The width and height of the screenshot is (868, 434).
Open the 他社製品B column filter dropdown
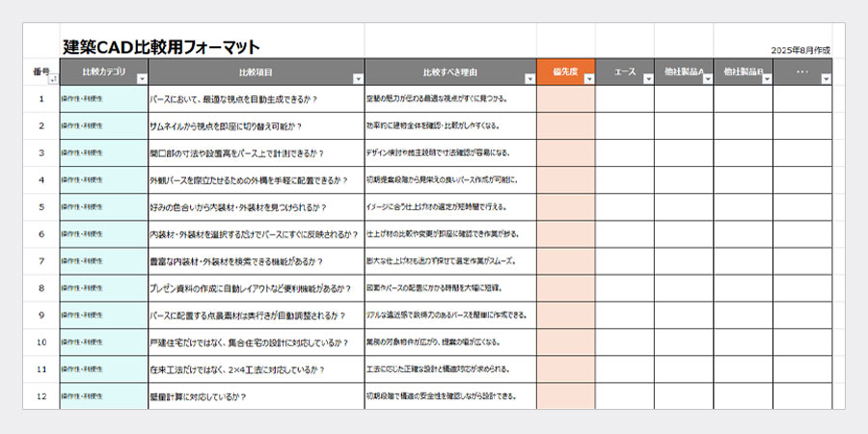tap(767, 79)
